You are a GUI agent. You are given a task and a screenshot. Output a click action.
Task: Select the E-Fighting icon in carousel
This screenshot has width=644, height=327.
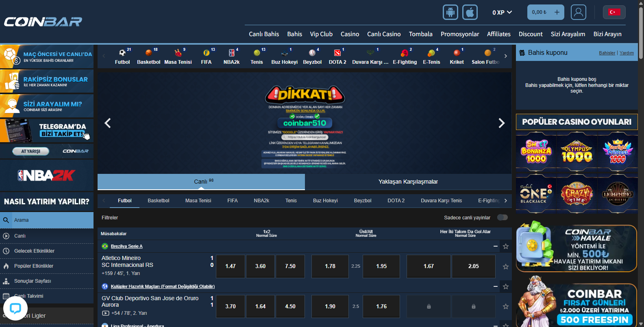coord(405,53)
